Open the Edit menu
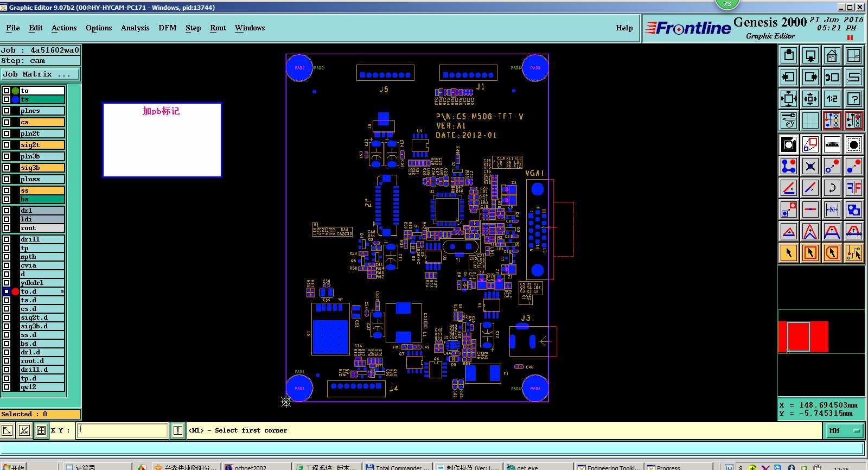This screenshot has height=470, width=868. (x=36, y=28)
